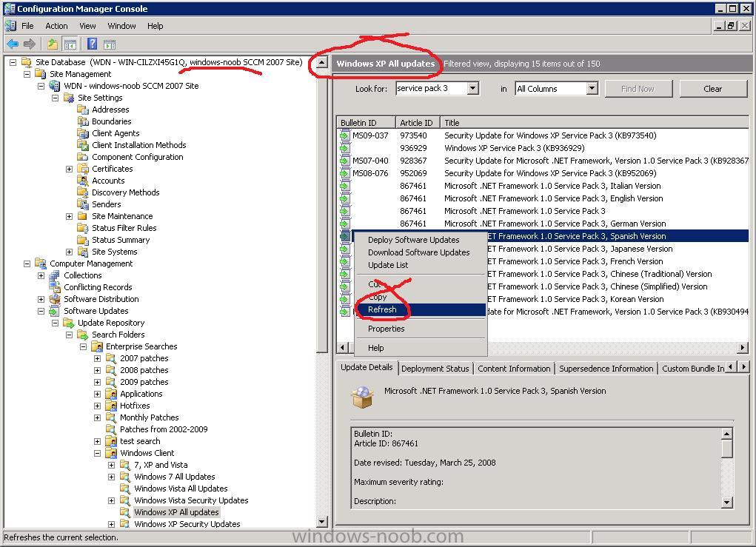Click the update icon for MS09-037 row
The width and height of the screenshot is (756, 547).
345,135
